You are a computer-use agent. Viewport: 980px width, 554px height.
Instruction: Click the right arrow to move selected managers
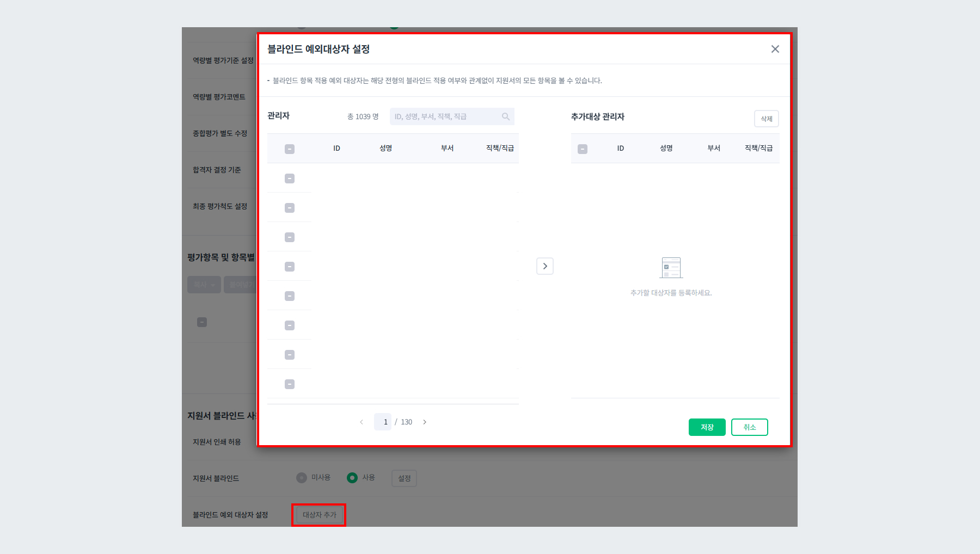pyautogui.click(x=545, y=266)
